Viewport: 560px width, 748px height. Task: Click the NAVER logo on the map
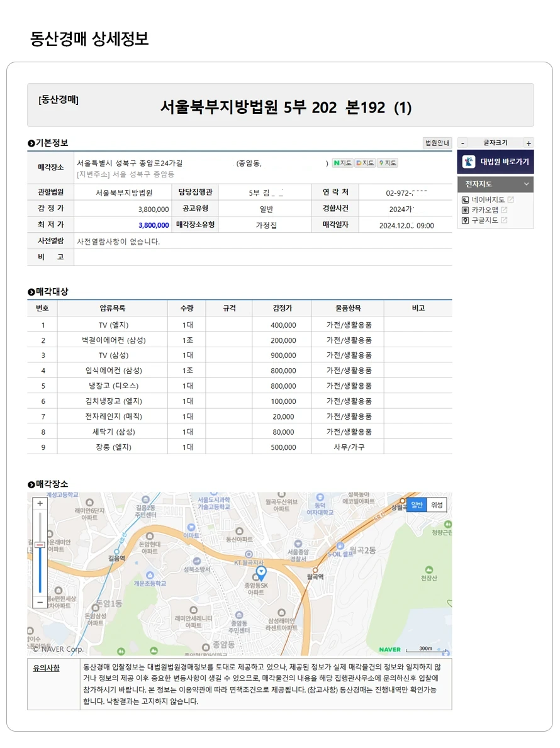[389, 649]
